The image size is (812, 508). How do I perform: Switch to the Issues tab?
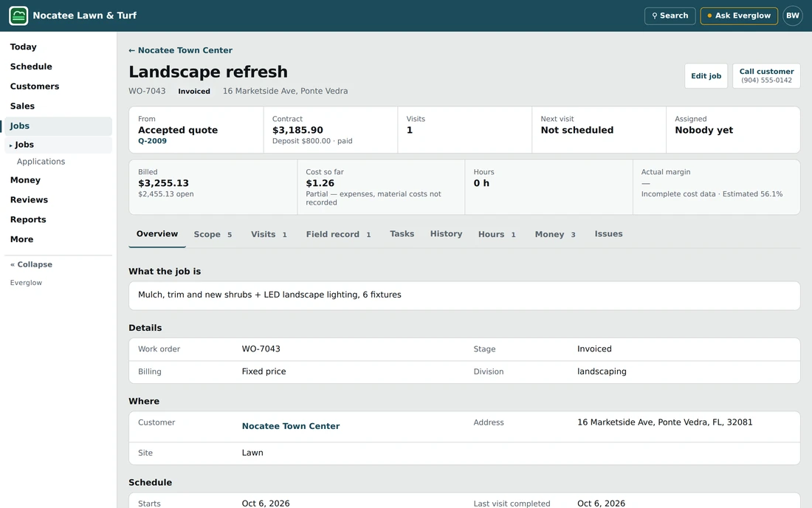(x=608, y=234)
